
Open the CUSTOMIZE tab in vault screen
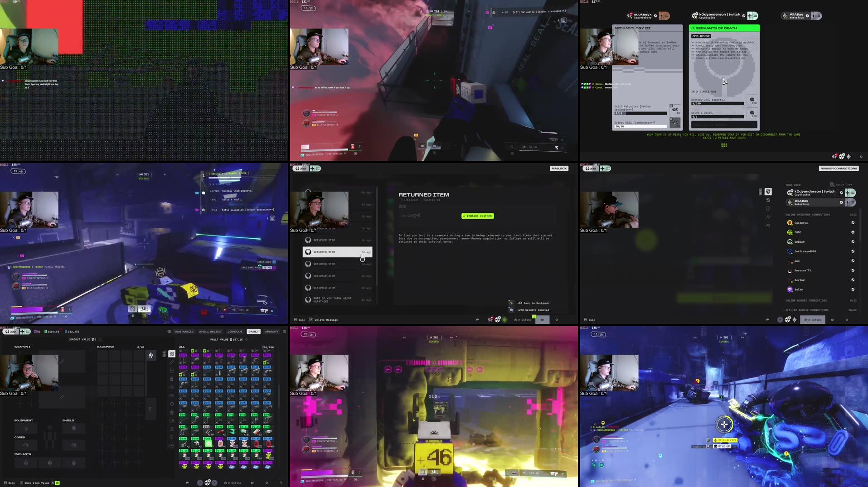click(x=184, y=332)
